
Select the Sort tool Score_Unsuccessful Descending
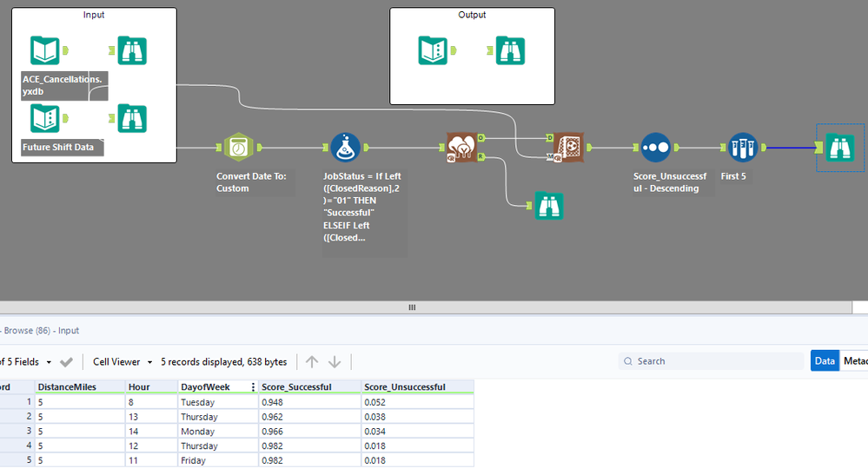[655, 147]
